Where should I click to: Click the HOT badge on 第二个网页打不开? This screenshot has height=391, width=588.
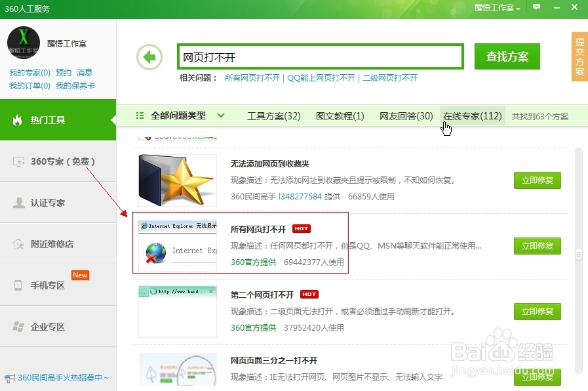pyautogui.click(x=309, y=294)
